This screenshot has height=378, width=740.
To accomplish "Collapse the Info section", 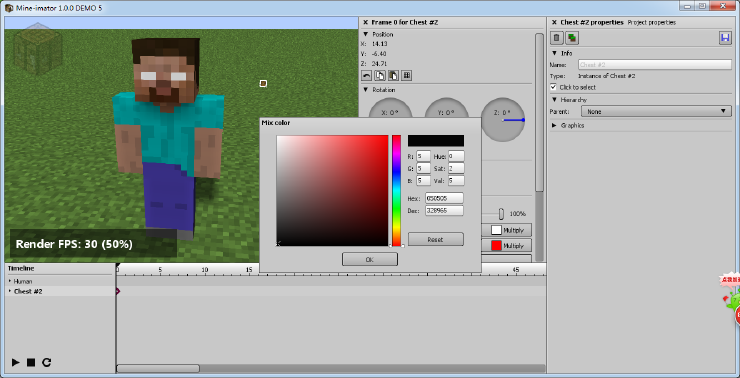I will pos(554,53).
